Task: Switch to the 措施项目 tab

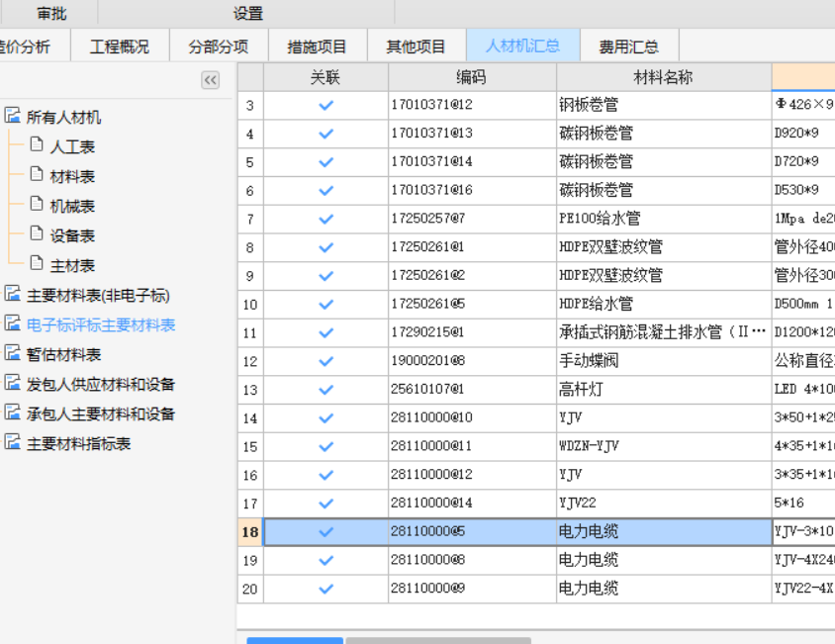Action: pos(318,46)
